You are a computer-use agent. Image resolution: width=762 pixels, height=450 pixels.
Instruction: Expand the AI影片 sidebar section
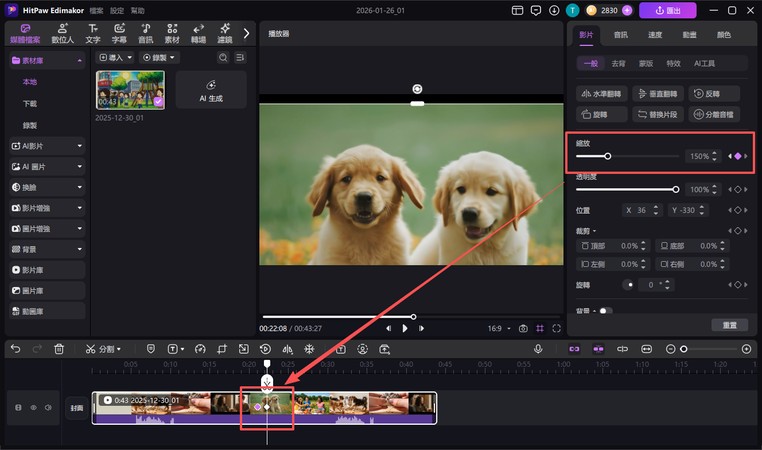click(47, 145)
